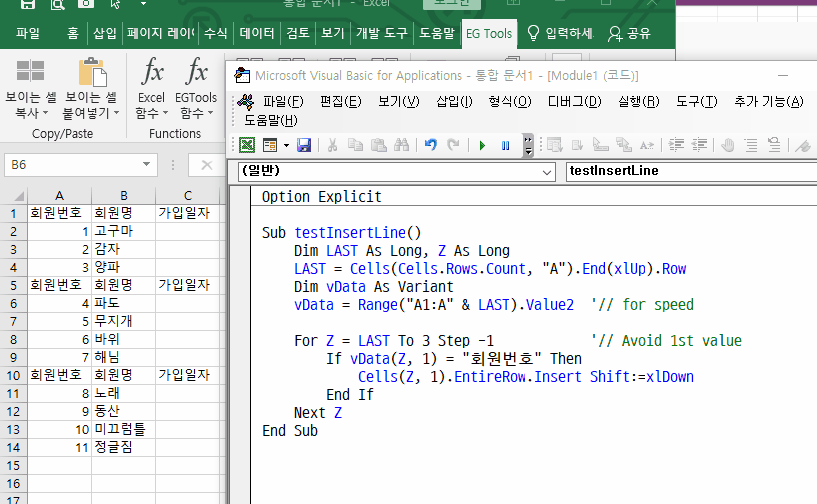Click the List Constants icon in Edit toolbar

point(577,145)
